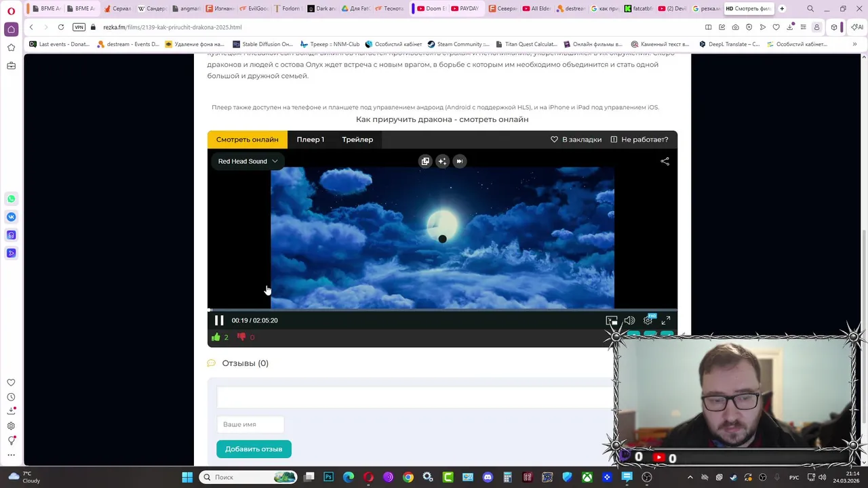Image resolution: width=868 pixels, height=488 pixels.
Task: Open the picture-in-picture icon in player
Action: click(x=612, y=321)
